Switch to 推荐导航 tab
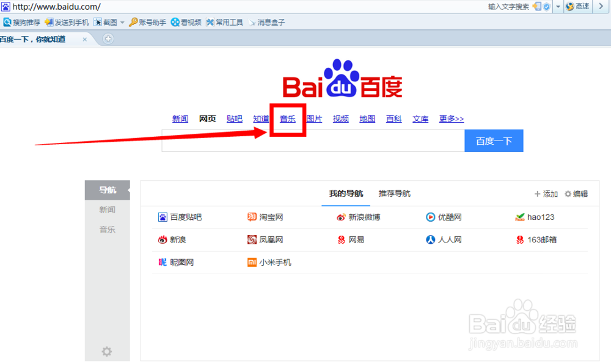The image size is (611, 364). click(x=394, y=194)
